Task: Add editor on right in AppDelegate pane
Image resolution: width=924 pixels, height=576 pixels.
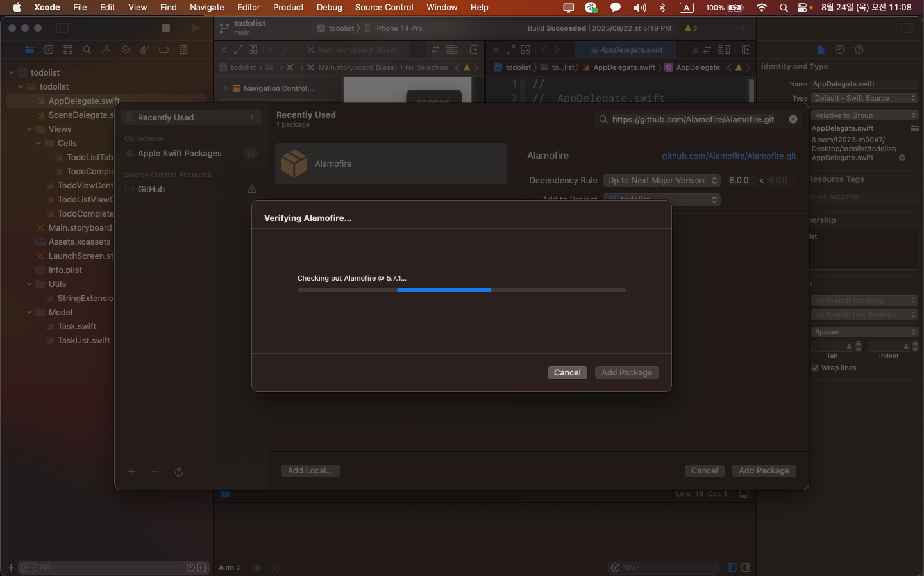Action: click(746, 50)
